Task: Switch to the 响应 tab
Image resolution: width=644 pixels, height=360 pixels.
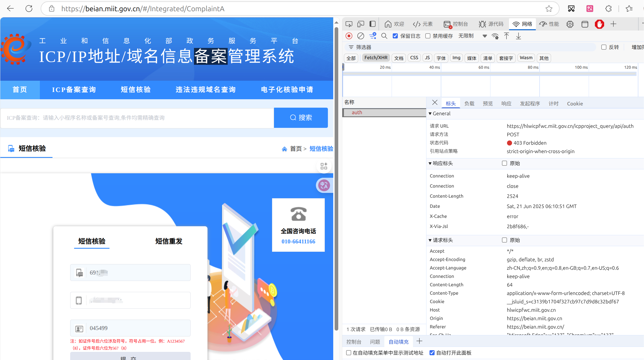Action: [x=506, y=103]
